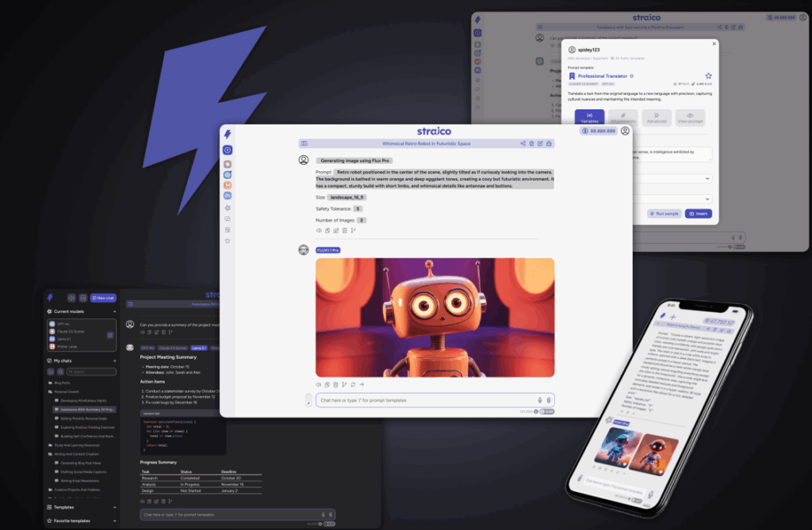812x530 pixels.
Task: Click speaker icon under the prompt message
Action: [x=319, y=231]
